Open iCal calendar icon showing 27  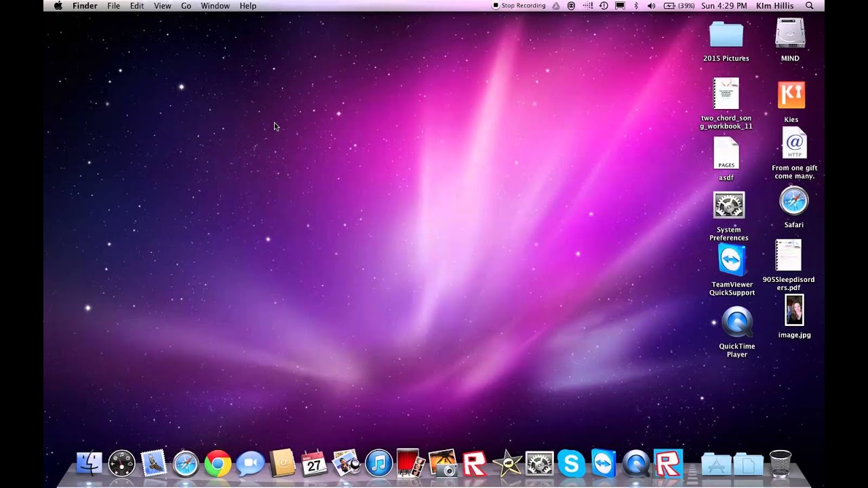click(x=314, y=464)
